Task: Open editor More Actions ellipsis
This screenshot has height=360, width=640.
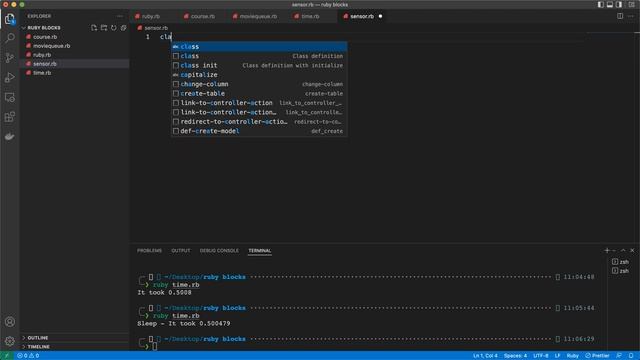Action: coord(631,16)
